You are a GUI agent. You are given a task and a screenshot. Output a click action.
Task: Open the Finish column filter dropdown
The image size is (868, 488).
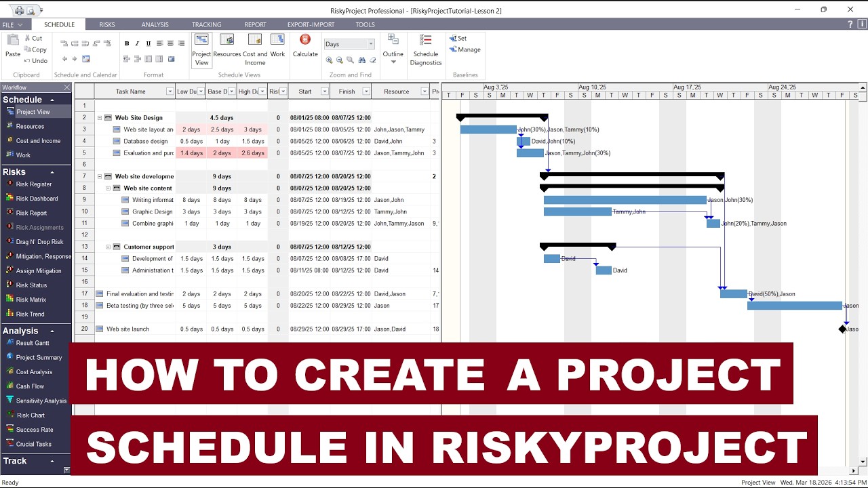point(366,91)
